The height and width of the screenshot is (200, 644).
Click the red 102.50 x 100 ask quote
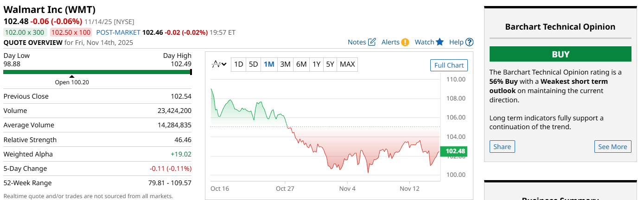pyautogui.click(x=71, y=32)
